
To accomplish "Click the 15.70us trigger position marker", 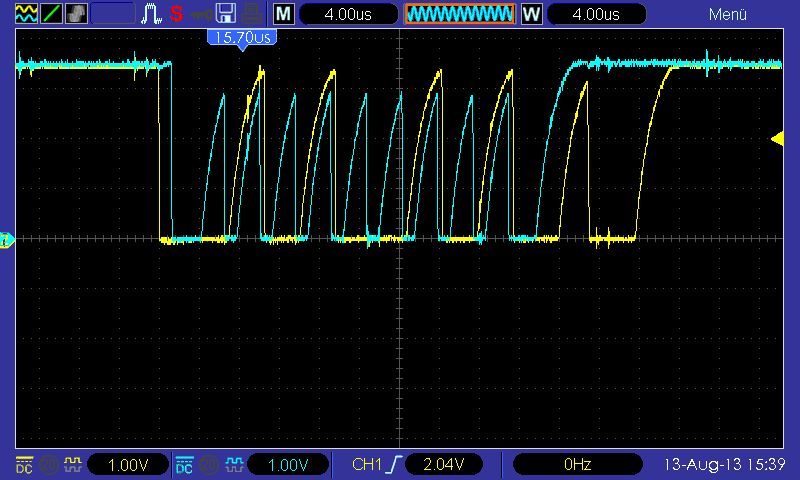I will [x=242, y=38].
